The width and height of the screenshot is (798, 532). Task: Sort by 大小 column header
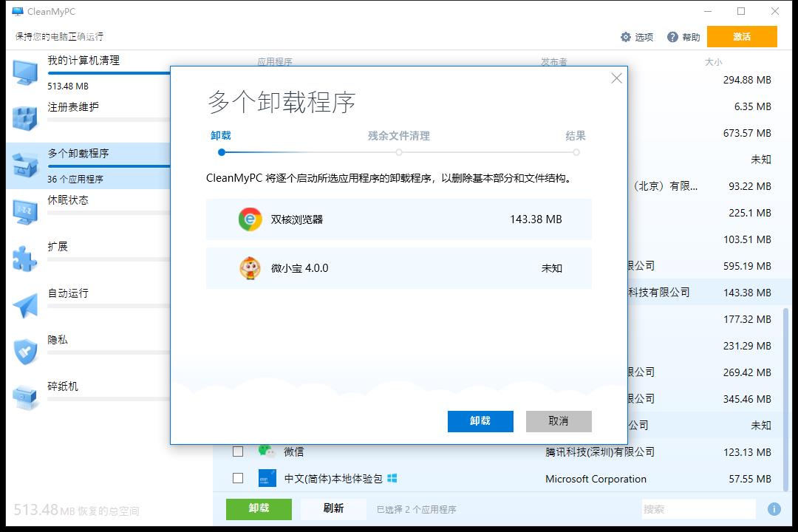(x=714, y=62)
